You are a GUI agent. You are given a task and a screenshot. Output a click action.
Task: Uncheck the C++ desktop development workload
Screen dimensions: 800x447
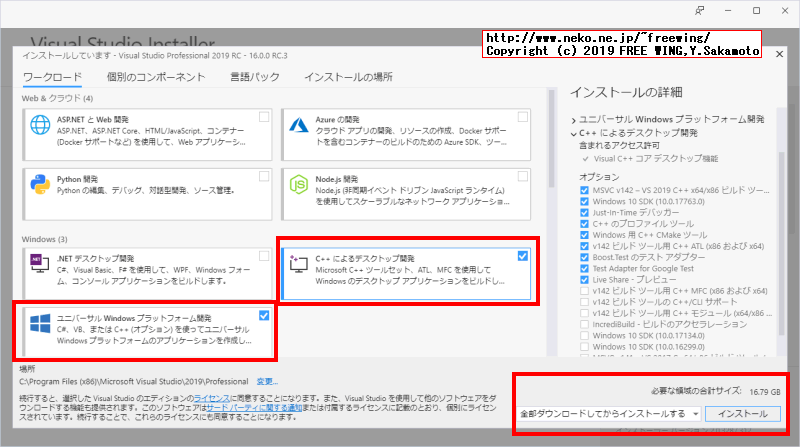click(x=522, y=256)
